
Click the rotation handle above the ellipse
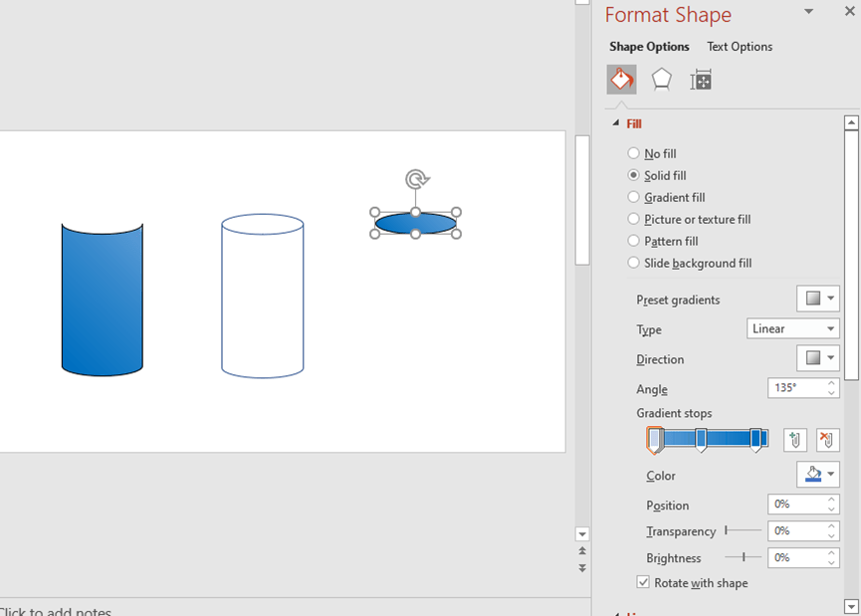416,179
